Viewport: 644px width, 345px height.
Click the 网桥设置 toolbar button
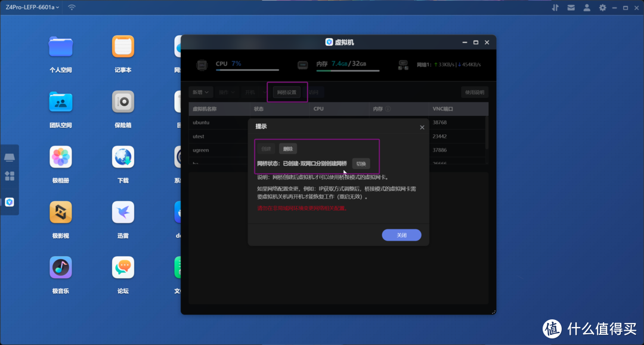287,93
